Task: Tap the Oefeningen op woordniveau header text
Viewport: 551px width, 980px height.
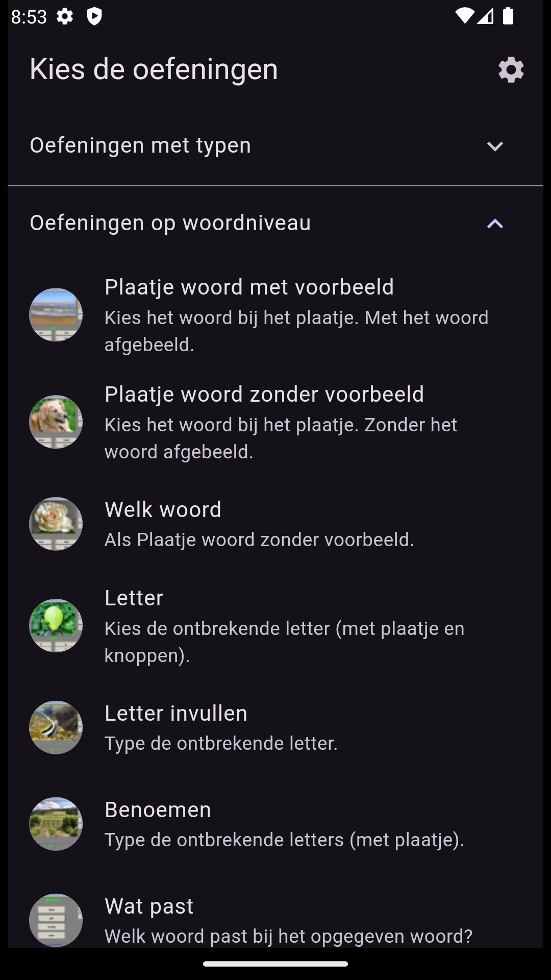Action: (170, 223)
